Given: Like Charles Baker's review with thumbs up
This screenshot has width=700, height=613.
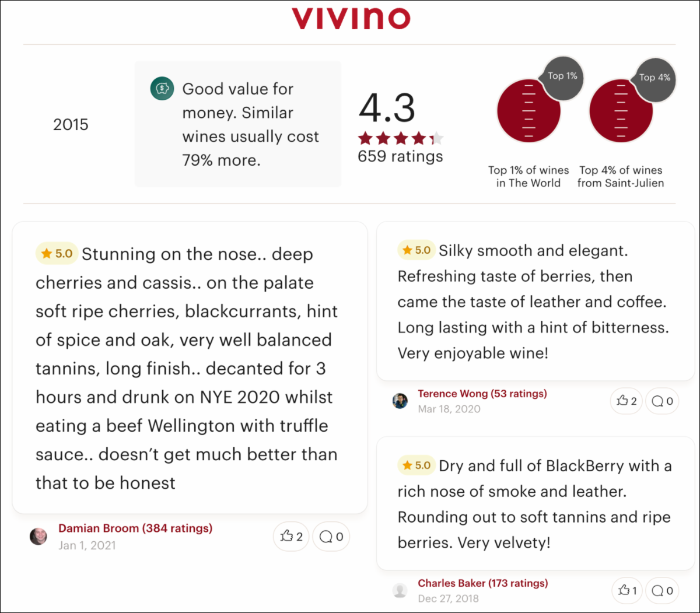Looking at the screenshot, I should coord(627,590).
